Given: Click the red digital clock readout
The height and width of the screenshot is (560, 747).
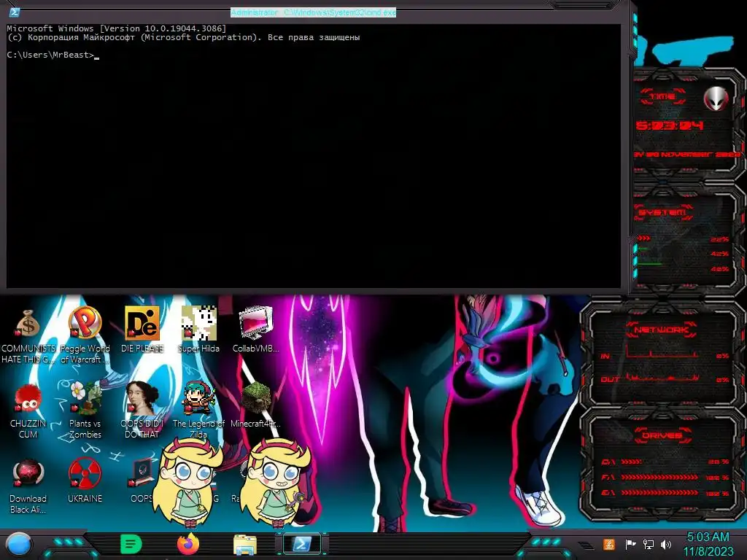Looking at the screenshot, I should pyautogui.click(x=670, y=125).
